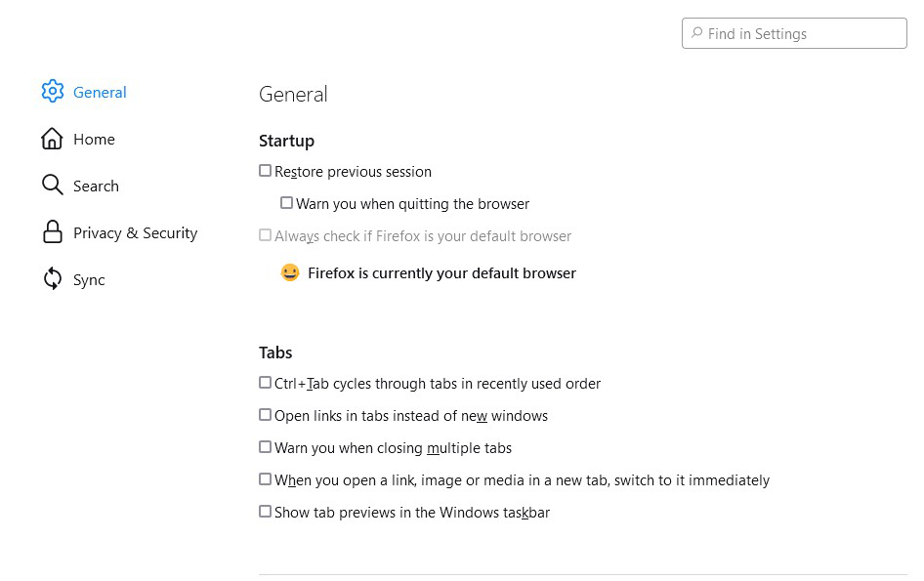This screenshot has height=581, width=924.
Task: Click the General gear icon
Action: click(x=52, y=92)
